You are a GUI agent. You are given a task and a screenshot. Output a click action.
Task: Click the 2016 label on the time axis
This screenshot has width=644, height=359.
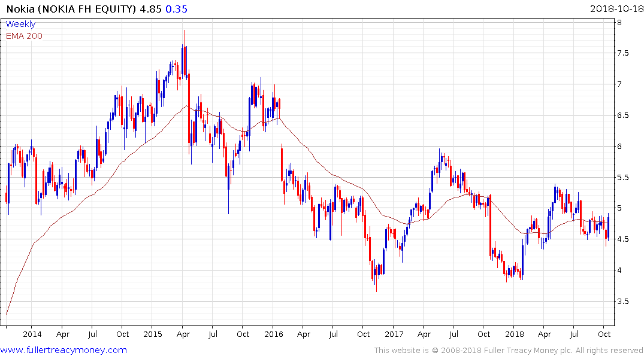(x=274, y=334)
